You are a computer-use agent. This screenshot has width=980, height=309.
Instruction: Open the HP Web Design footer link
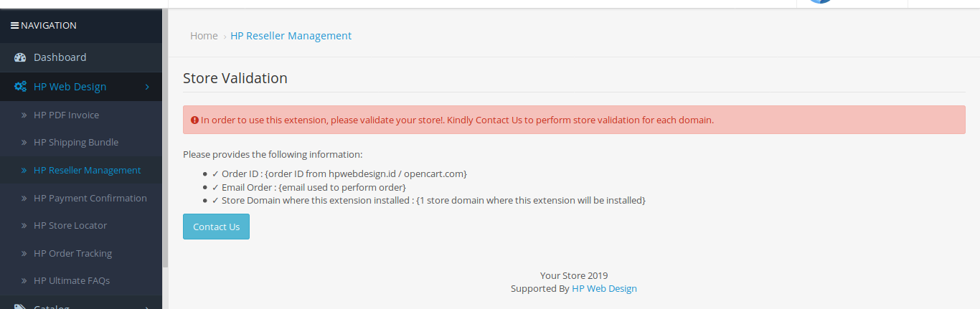[x=604, y=289]
